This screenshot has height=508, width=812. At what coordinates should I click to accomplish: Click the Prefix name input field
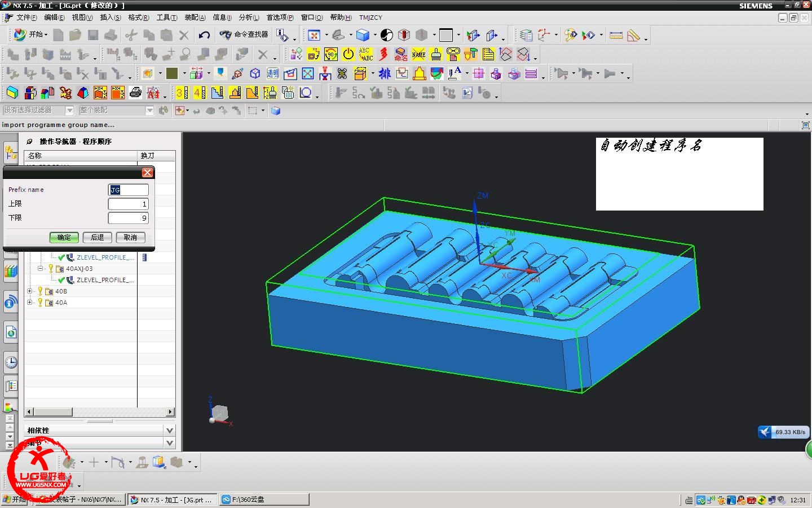coord(129,190)
